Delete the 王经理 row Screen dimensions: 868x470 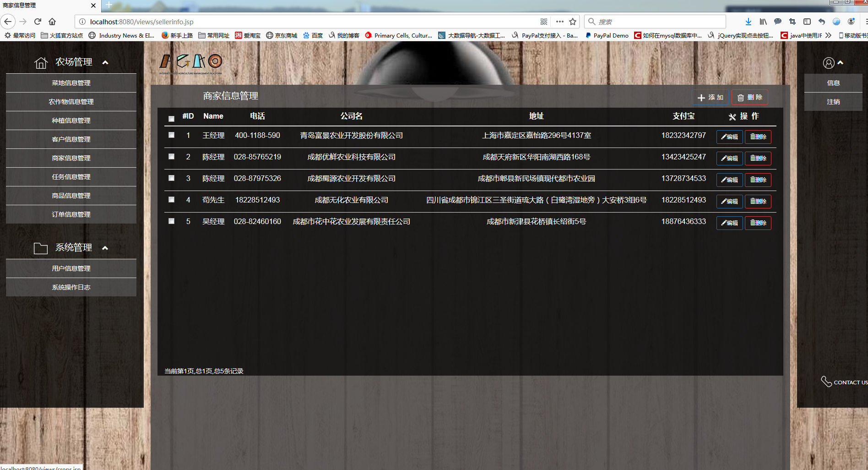(758, 137)
